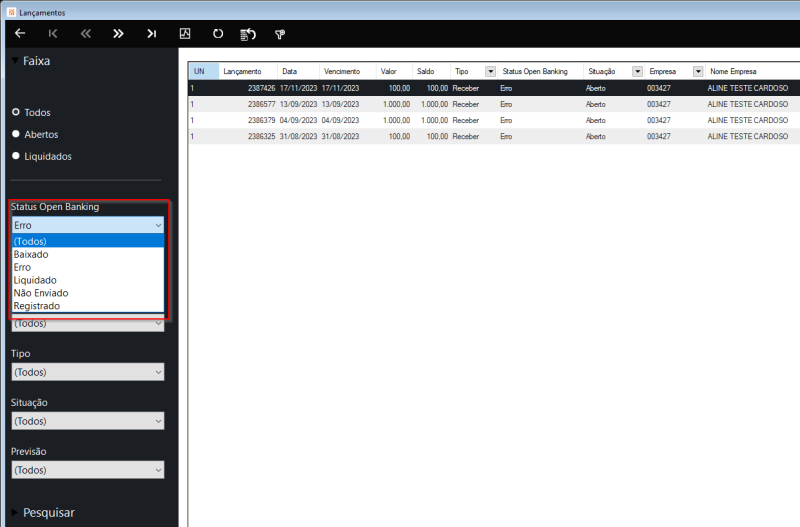Open the Situação column header filter arrow
800x527 pixels.
[637, 71]
